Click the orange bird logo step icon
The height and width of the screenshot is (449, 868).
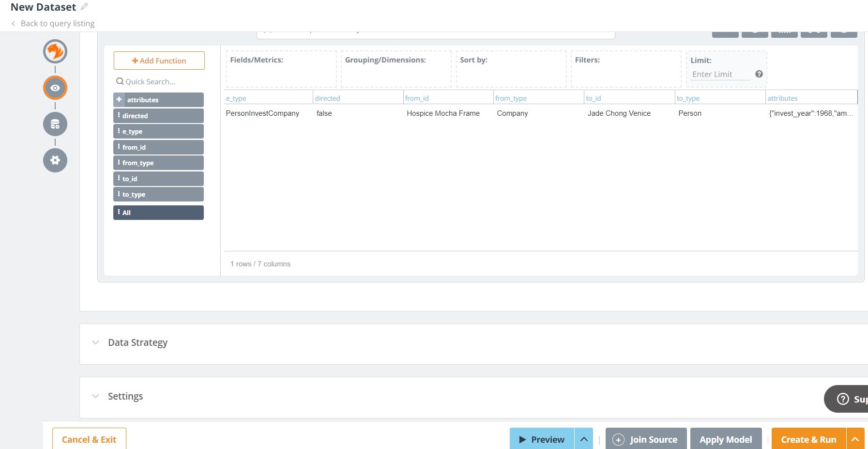tap(55, 51)
